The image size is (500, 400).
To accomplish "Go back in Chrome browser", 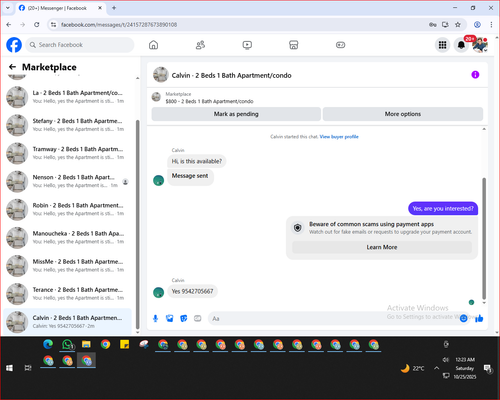I will (9, 25).
